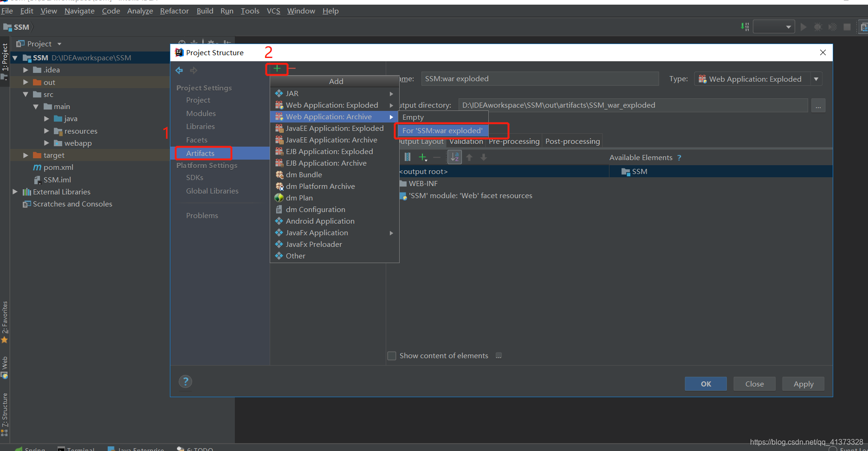Click the Run with Coverage icon
Viewport: 868px width, 451px height.
[833, 27]
